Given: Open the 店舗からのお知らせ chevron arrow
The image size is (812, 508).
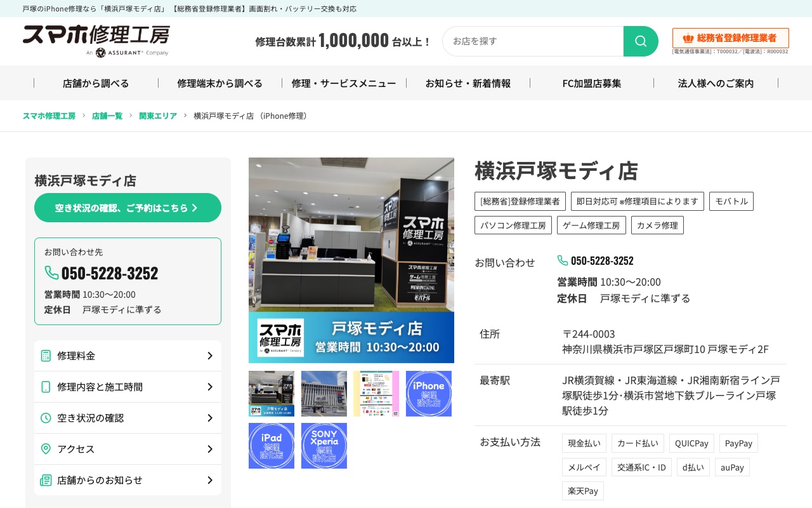Looking at the screenshot, I should (210, 480).
